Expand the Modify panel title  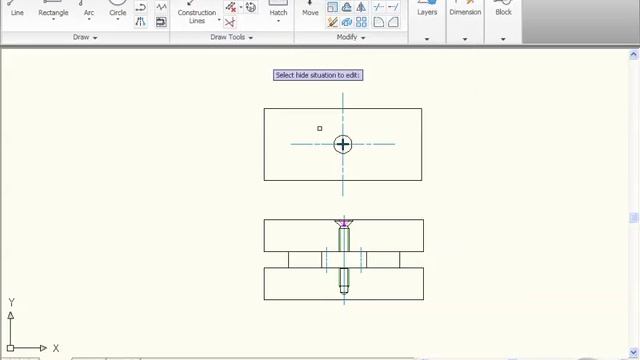point(351,37)
